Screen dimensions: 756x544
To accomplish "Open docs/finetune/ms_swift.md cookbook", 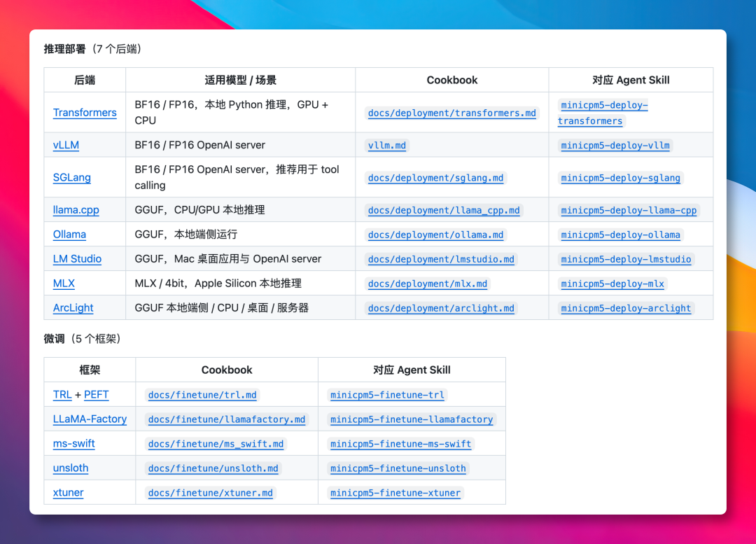I will pos(216,444).
